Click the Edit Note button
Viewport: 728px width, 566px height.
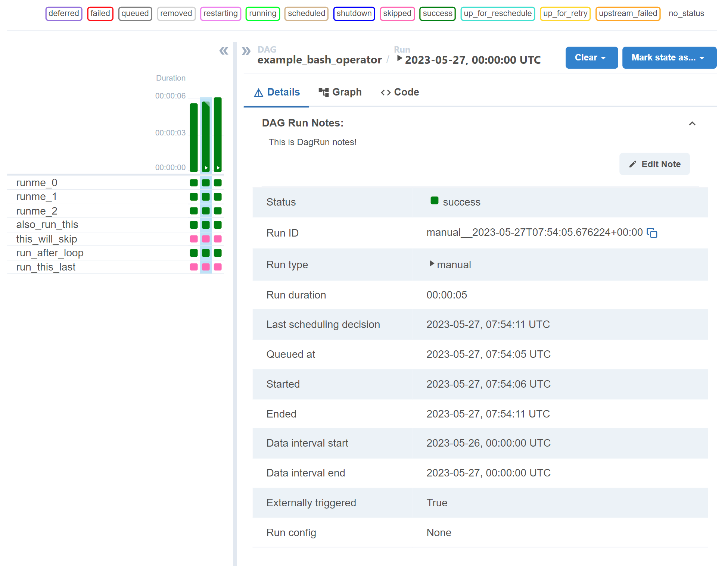(x=655, y=164)
